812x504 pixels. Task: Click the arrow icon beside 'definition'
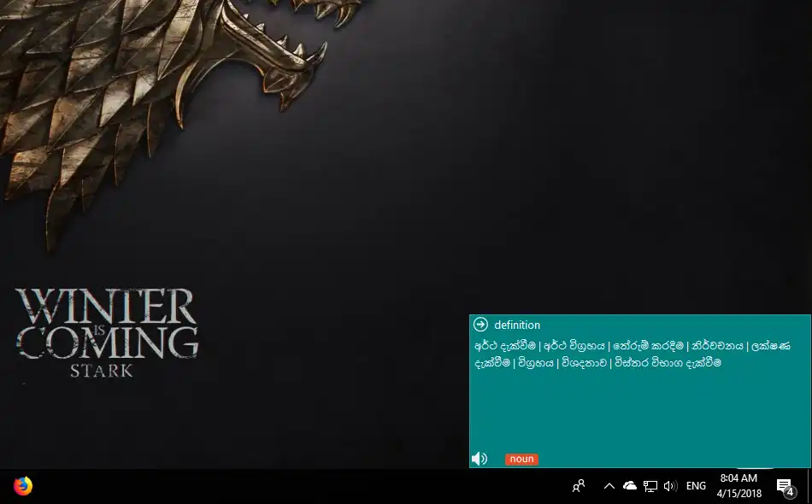click(x=480, y=325)
